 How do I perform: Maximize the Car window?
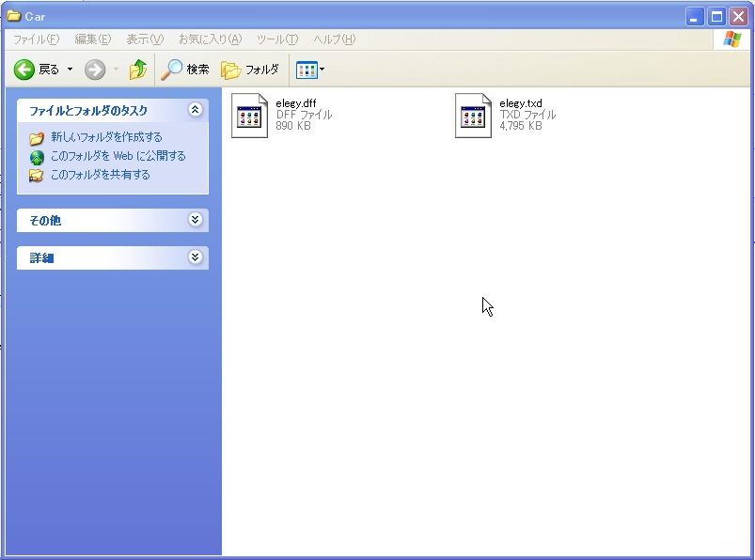click(717, 17)
